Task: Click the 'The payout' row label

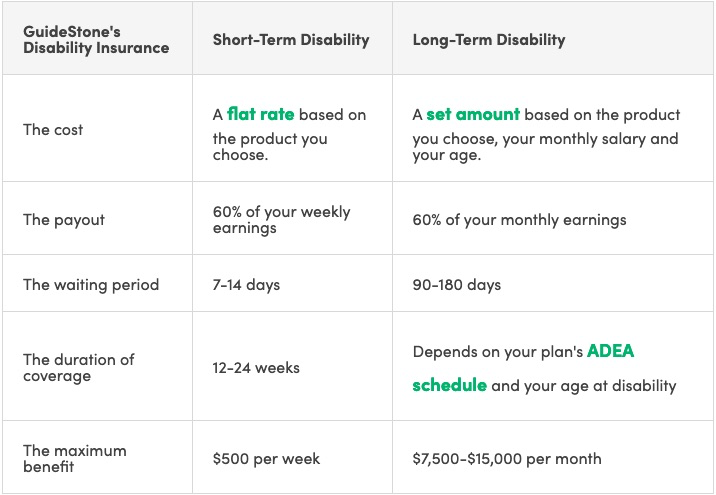Action: coord(64,220)
